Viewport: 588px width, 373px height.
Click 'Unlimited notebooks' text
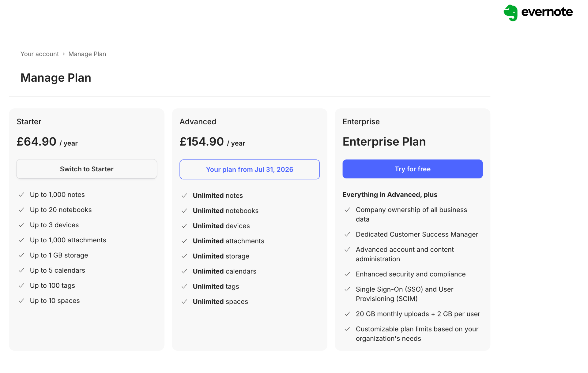pyautogui.click(x=226, y=211)
